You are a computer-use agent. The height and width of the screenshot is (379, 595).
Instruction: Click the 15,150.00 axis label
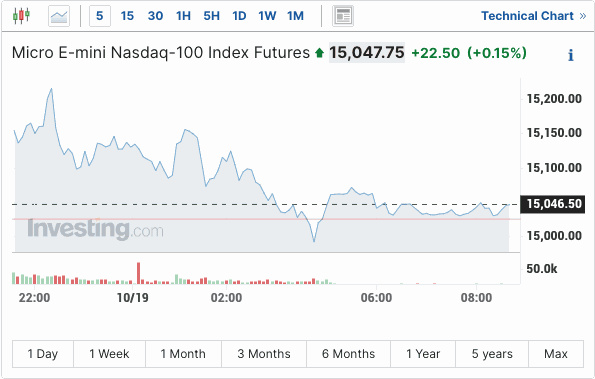point(554,133)
